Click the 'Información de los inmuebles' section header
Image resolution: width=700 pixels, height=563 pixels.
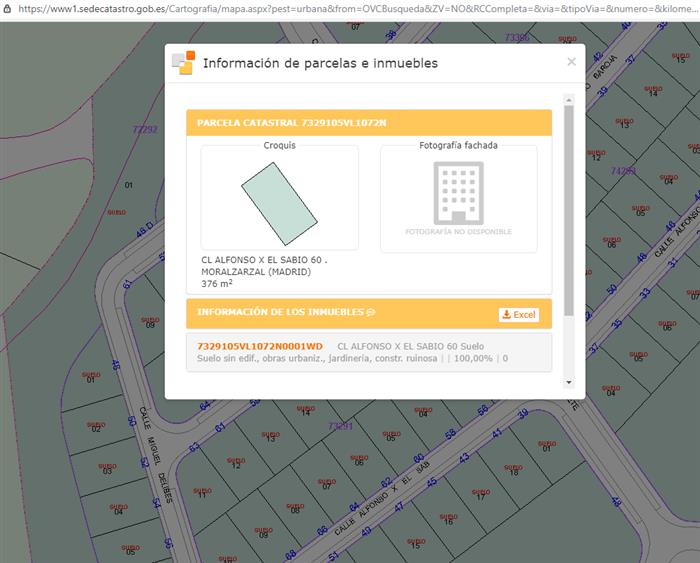281,313
